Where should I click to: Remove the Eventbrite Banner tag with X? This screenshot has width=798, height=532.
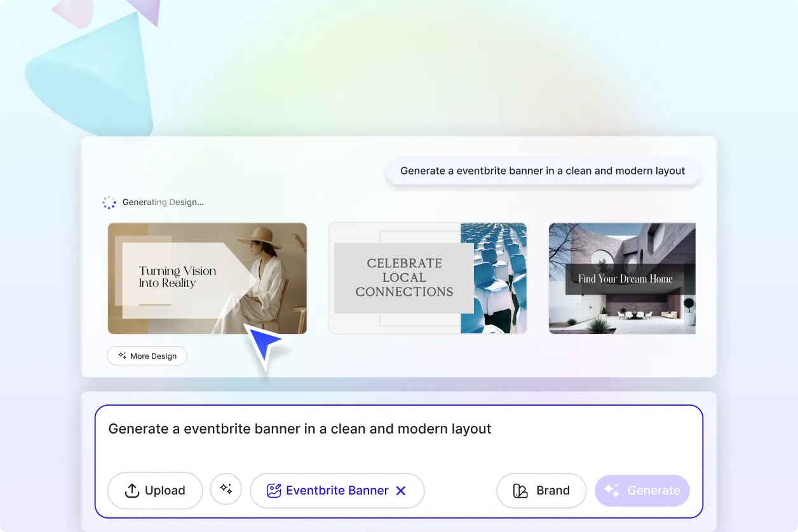401,491
